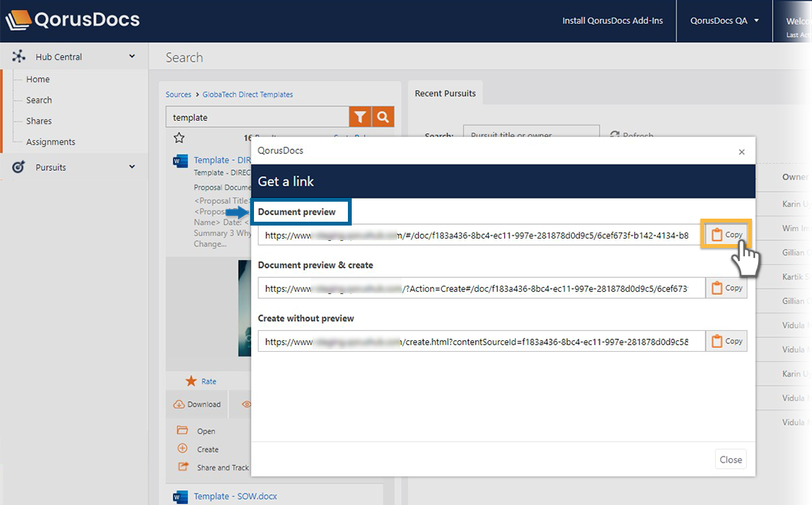Click Share and Track action
The width and height of the screenshot is (812, 505).
click(223, 468)
